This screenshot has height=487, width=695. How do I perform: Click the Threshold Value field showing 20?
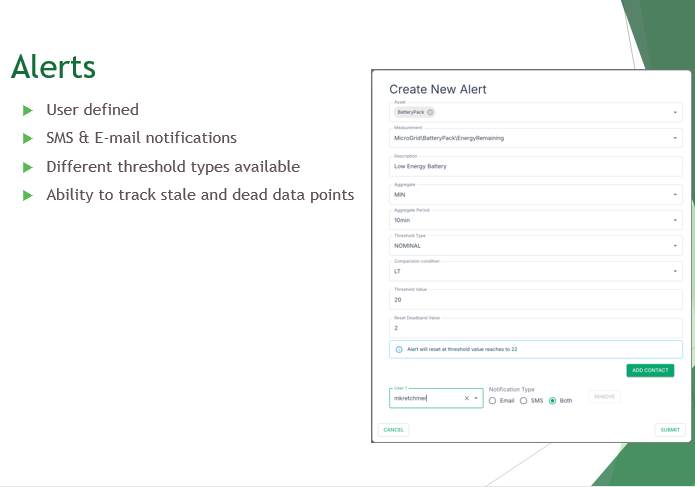[536, 300]
